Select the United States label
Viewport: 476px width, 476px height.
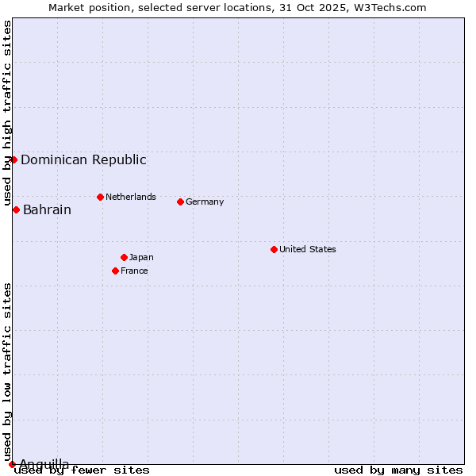[x=307, y=249]
